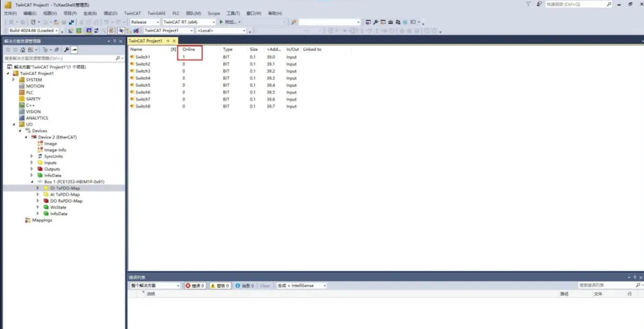Image resolution: width=644 pixels, height=329 pixels.
Task: Click Toggle Free Run State icon
Action: tap(111, 31)
